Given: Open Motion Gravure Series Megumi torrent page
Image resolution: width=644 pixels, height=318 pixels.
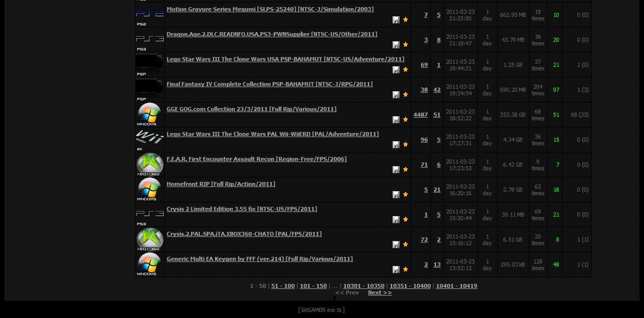Looking at the screenshot, I should pyautogui.click(x=270, y=9).
